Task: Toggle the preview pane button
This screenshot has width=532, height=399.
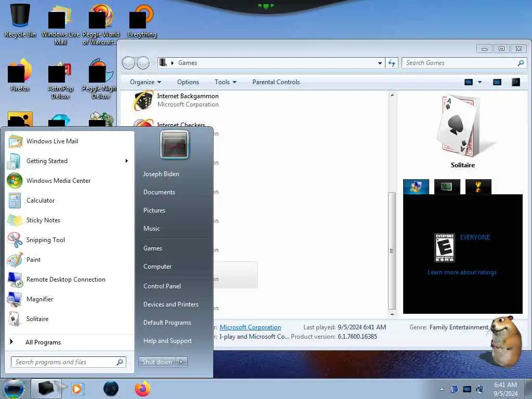Action: tap(497, 82)
